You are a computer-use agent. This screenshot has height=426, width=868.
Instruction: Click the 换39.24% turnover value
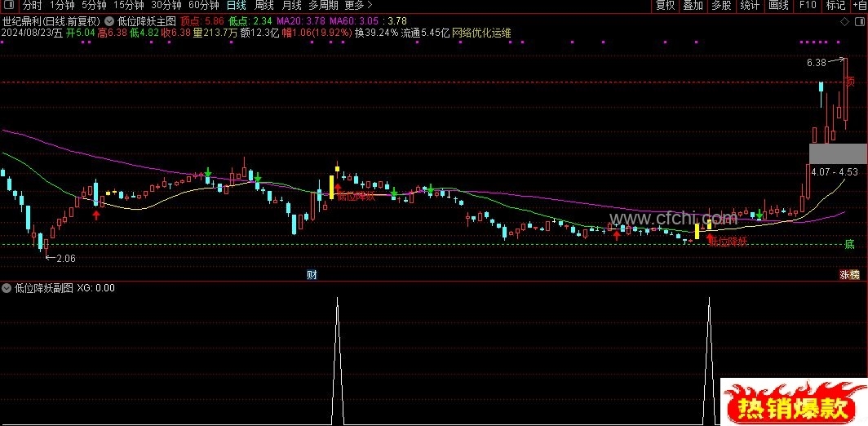tap(376, 33)
